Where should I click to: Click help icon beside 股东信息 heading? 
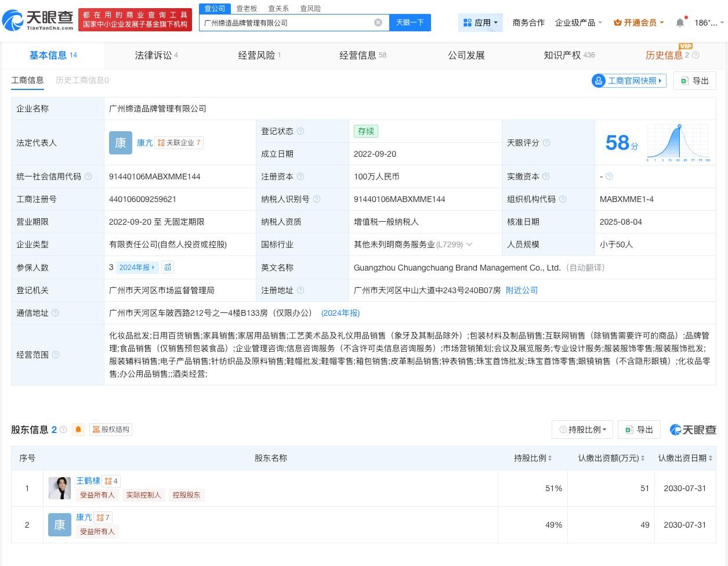coord(63,430)
